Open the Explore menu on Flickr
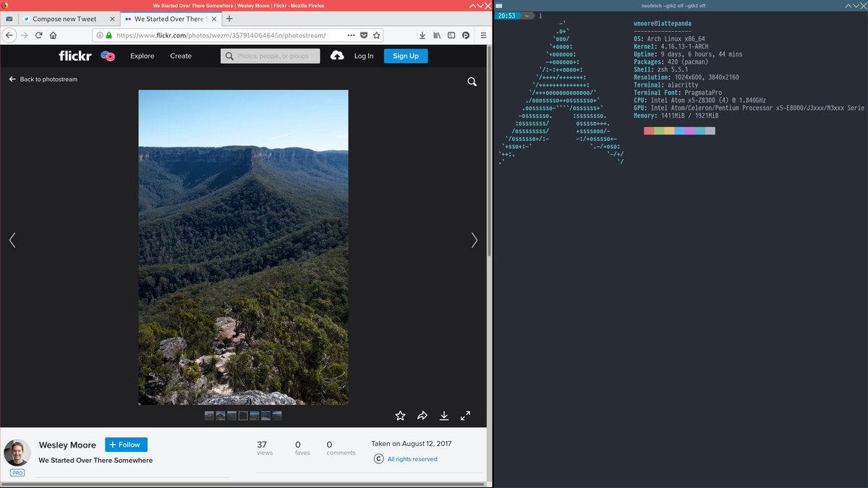Viewport: 868px width, 488px height. (x=142, y=56)
